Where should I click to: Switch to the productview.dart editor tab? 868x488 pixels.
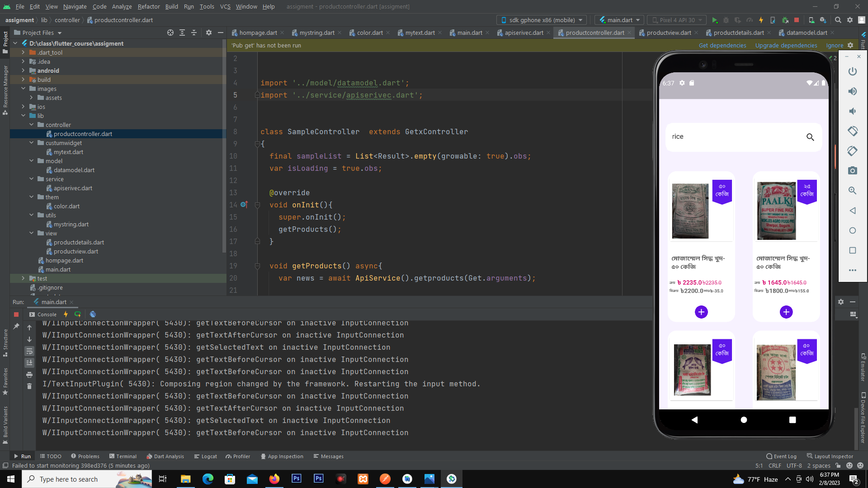(669, 33)
